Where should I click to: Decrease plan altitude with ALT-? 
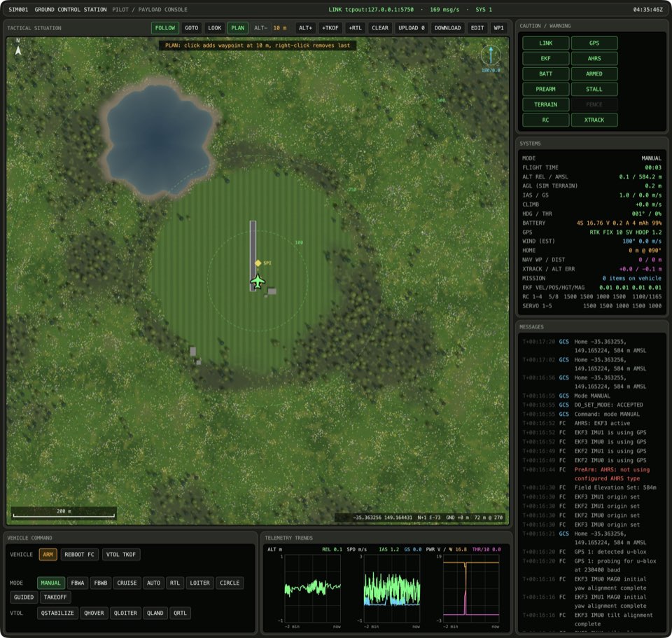[x=260, y=28]
